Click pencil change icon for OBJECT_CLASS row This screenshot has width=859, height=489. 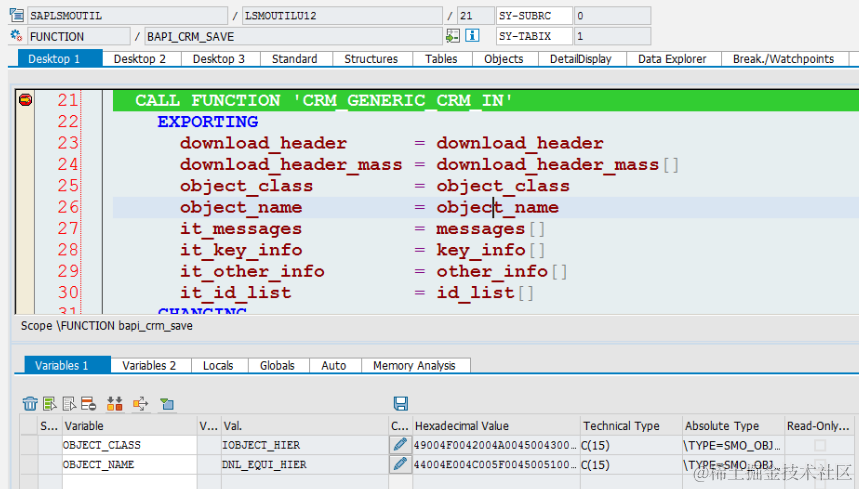(400, 445)
